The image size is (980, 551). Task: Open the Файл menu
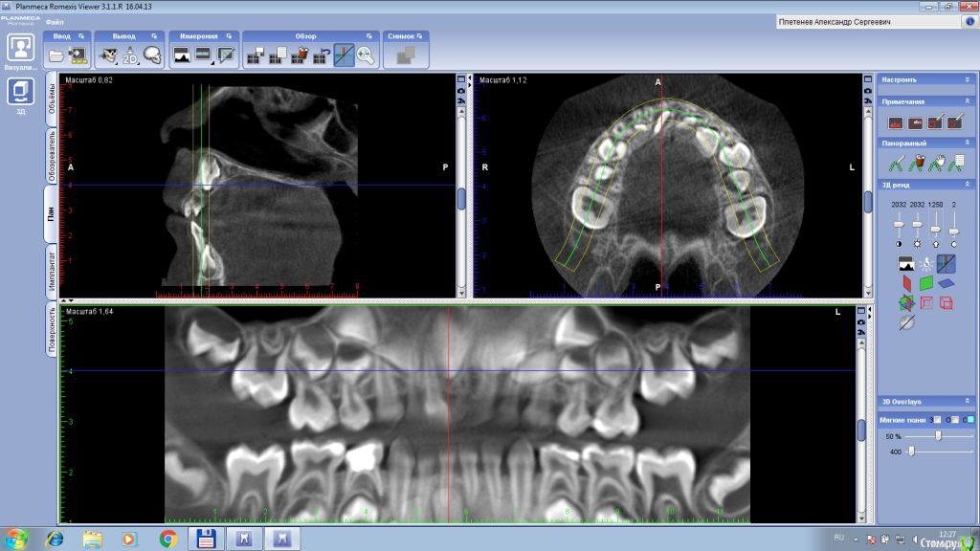click(56, 21)
